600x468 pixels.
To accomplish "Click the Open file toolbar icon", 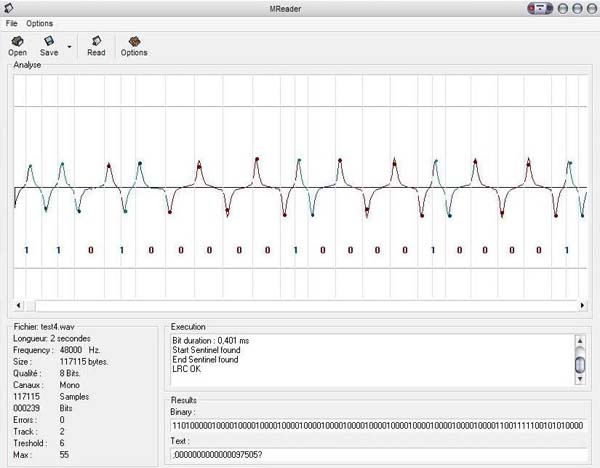I will click(x=17, y=42).
